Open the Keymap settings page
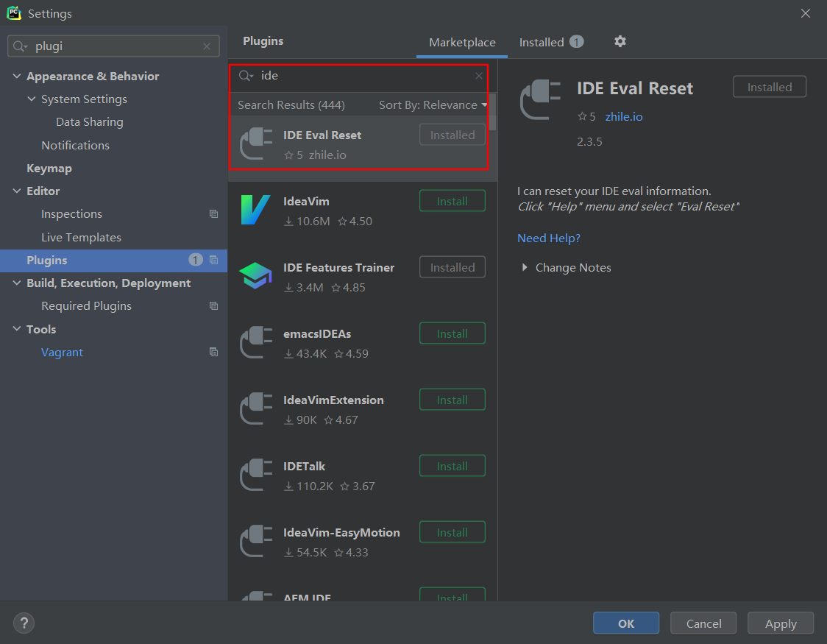Viewport: 827px width, 644px height. pyautogui.click(x=49, y=169)
